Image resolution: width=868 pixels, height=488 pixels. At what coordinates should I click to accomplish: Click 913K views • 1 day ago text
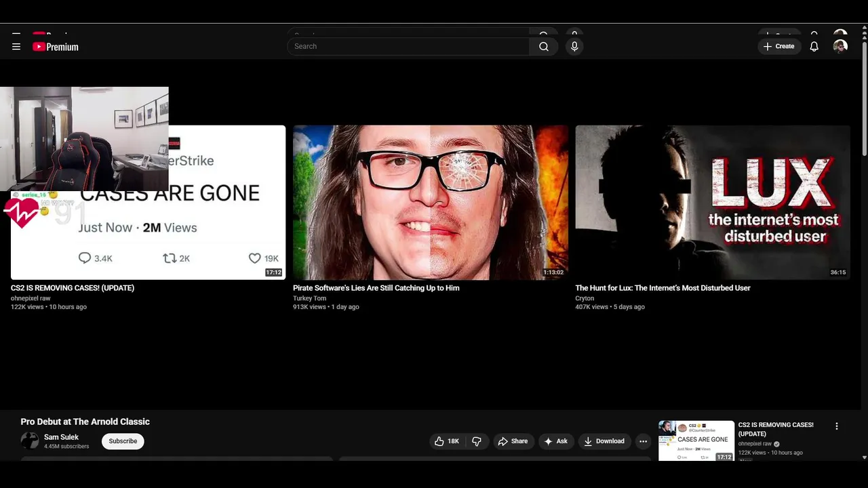coord(326,307)
